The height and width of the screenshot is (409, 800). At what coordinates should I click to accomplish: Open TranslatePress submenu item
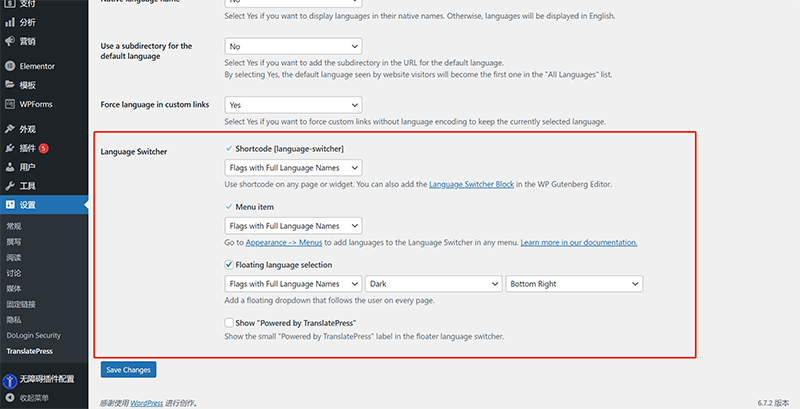point(30,351)
